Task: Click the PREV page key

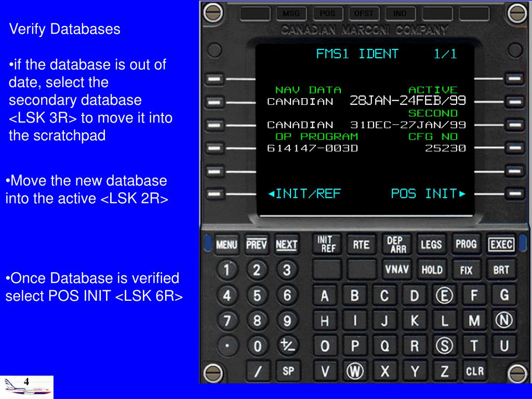Action: tap(257, 244)
